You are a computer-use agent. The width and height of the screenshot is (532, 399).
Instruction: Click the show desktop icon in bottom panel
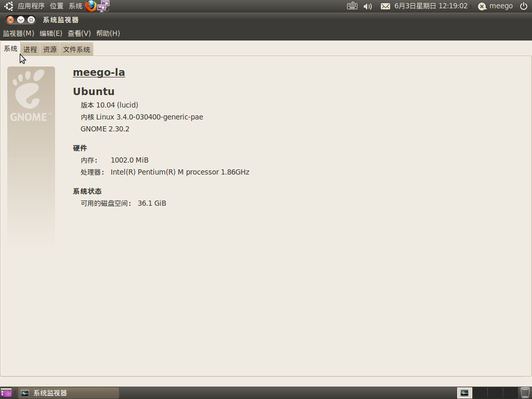6,393
